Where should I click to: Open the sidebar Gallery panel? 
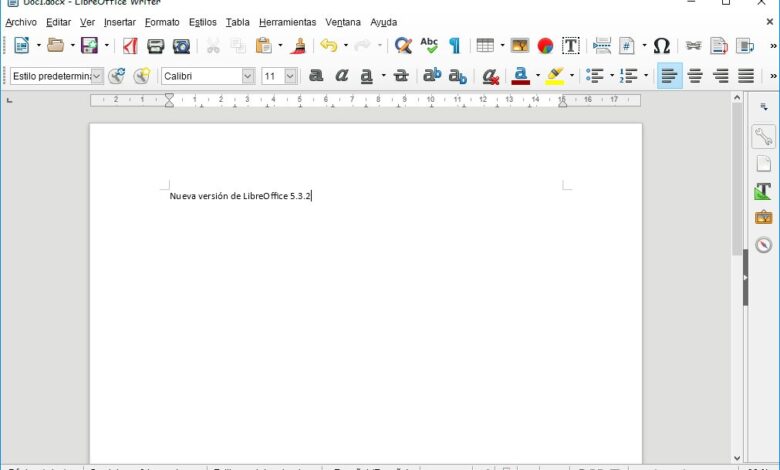[763, 218]
